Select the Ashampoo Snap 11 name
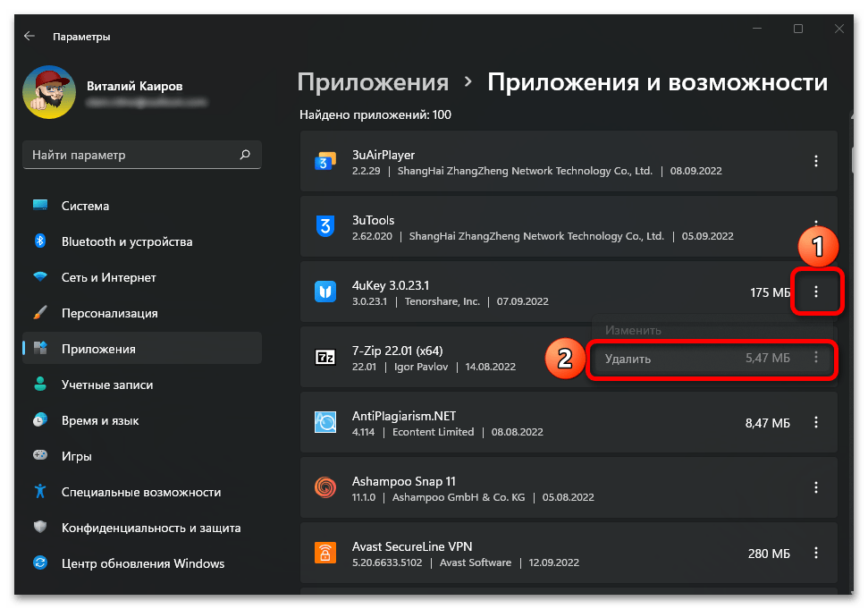The width and height of the screenshot is (868, 609). pos(403,481)
